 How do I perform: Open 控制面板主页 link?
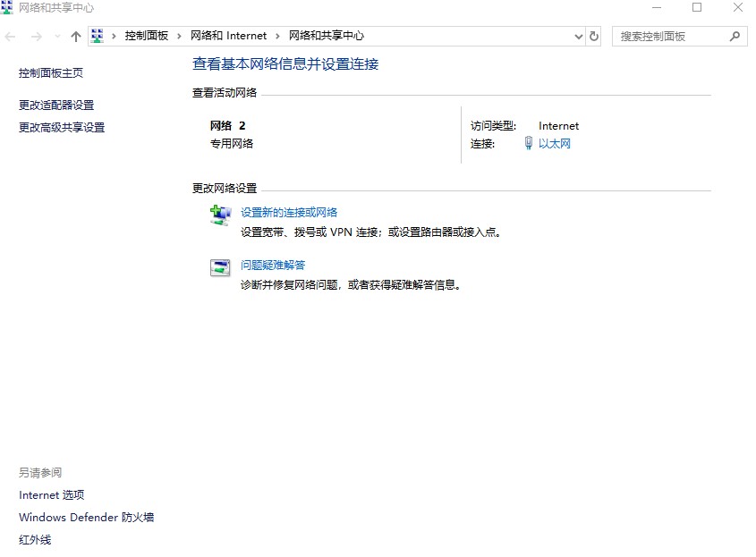coord(51,73)
